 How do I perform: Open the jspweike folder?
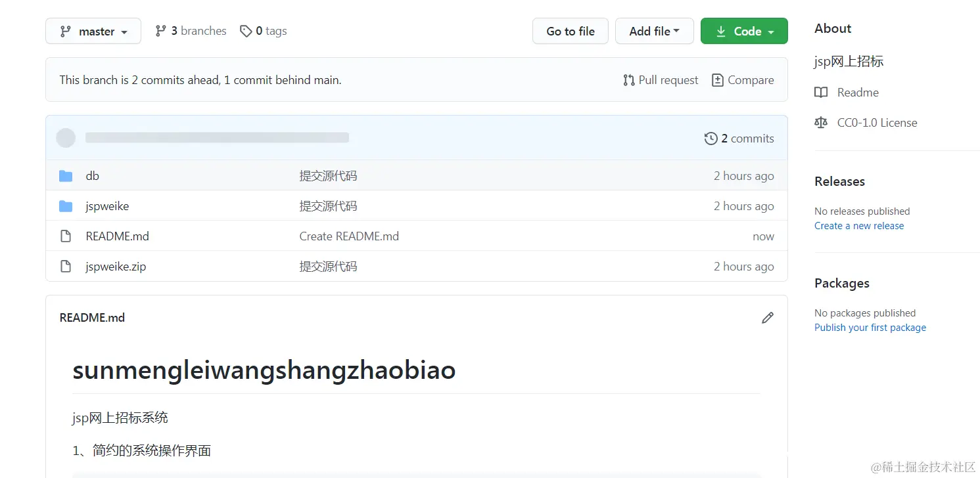point(107,206)
